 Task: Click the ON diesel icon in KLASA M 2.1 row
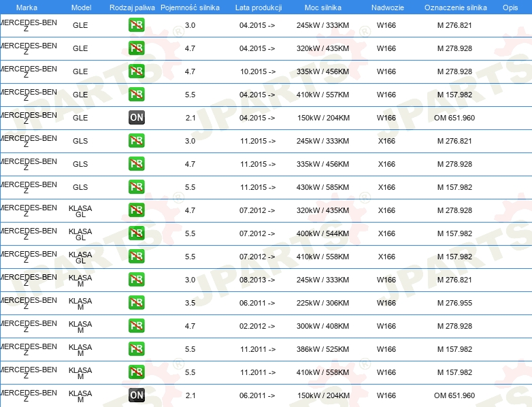pos(136,395)
